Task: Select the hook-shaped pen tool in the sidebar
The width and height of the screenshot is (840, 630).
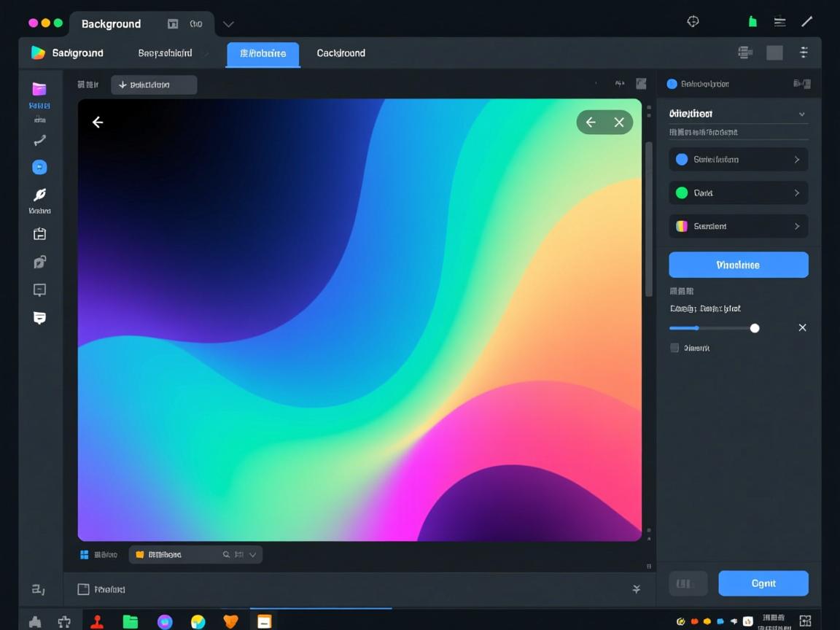Action: (x=39, y=140)
